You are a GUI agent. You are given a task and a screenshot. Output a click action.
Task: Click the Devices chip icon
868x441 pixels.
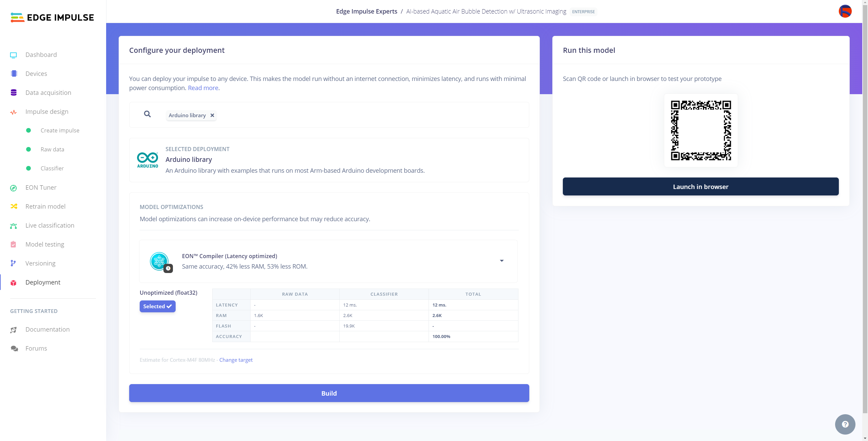click(x=14, y=74)
